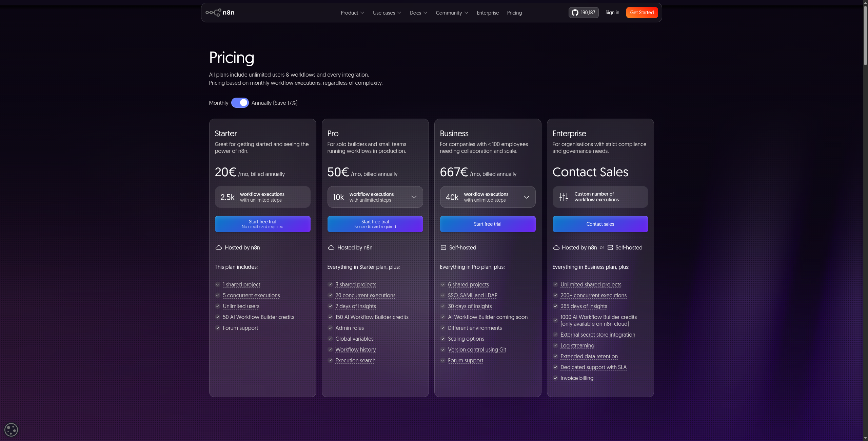Click the 20 concurrent executions link
This screenshot has height=441, width=868.
365,295
